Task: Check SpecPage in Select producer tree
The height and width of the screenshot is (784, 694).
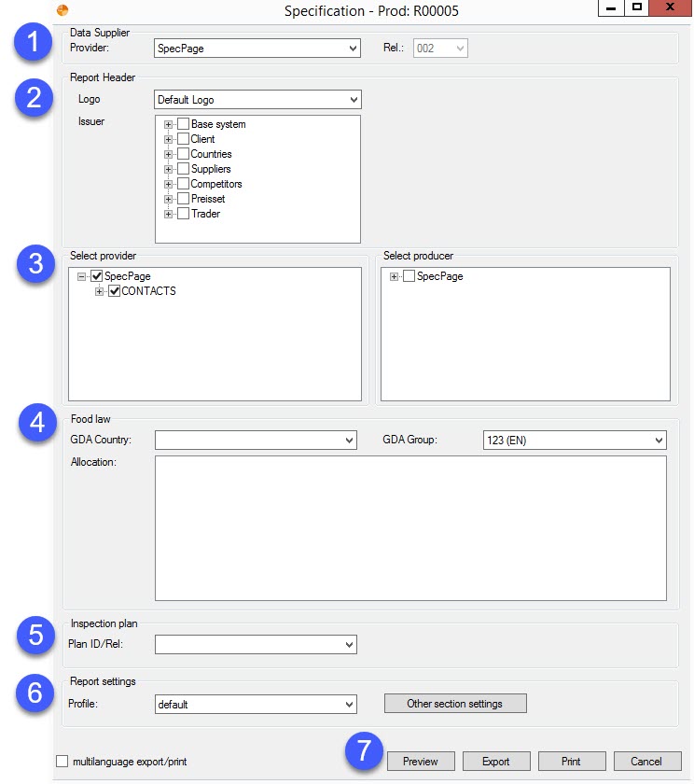Action: (x=409, y=276)
